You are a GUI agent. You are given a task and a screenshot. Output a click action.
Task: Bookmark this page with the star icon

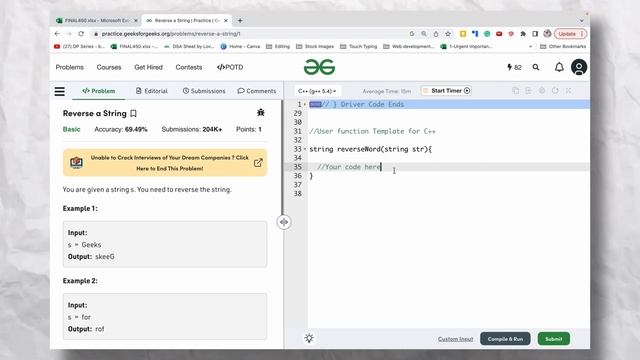pos(448,34)
